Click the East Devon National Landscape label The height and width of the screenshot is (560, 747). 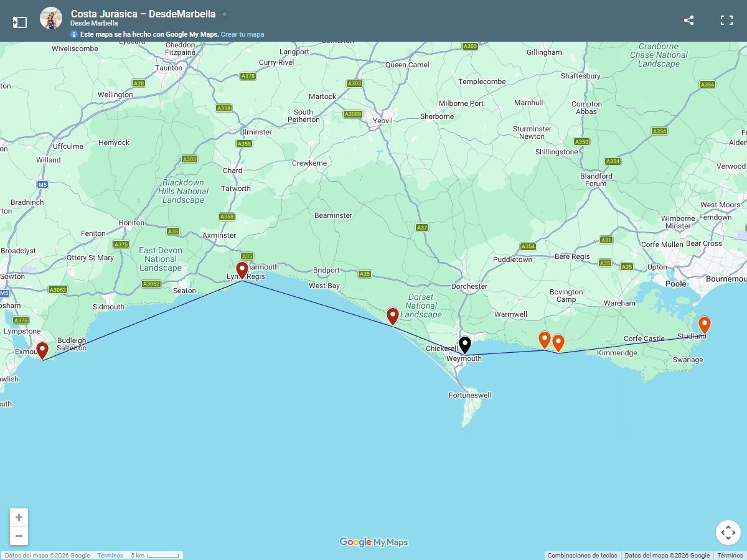(161, 259)
